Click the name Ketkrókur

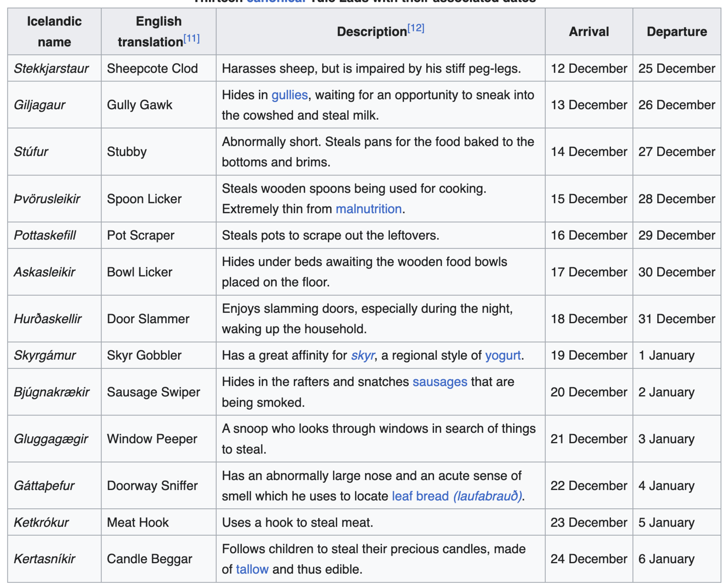tap(41, 522)
